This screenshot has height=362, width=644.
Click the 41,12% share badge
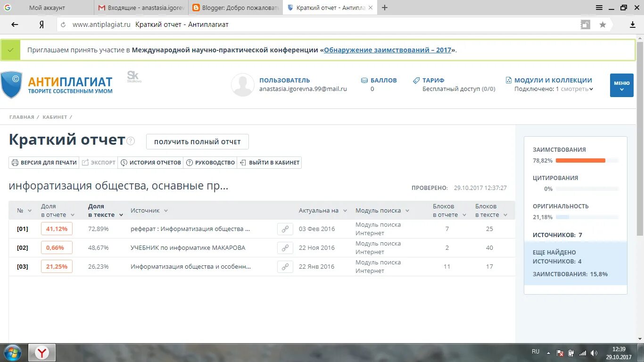[57, 229]
